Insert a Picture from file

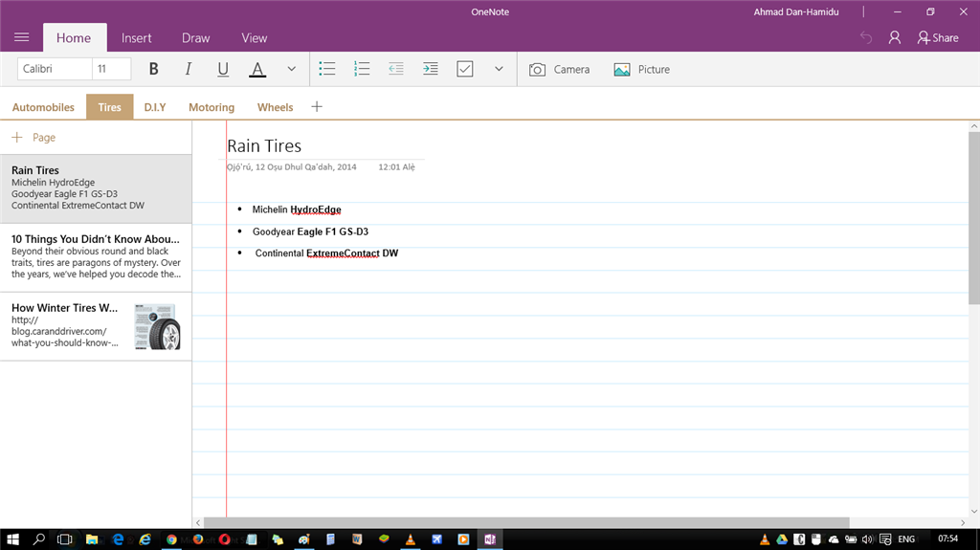(642, 69)
